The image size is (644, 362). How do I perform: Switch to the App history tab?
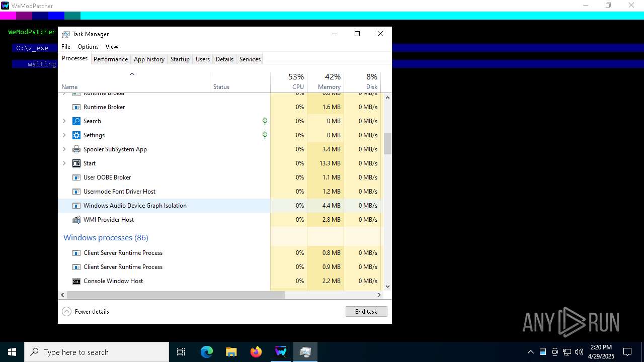149,59
